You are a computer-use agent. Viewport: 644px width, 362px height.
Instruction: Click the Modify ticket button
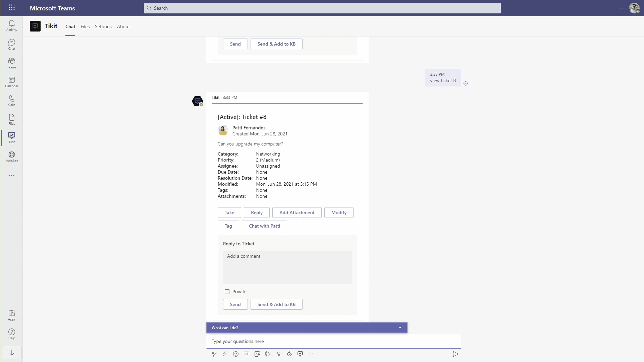(x=339, y=213)
